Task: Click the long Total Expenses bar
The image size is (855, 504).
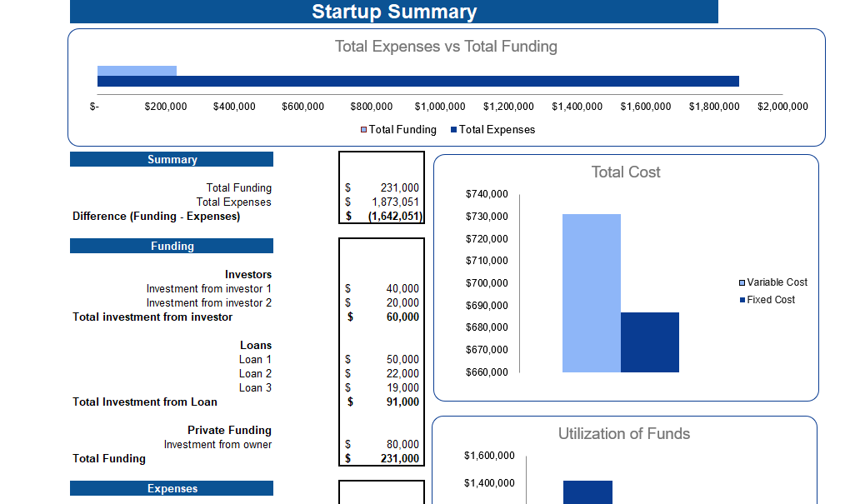Action: [x=417, y=80]
